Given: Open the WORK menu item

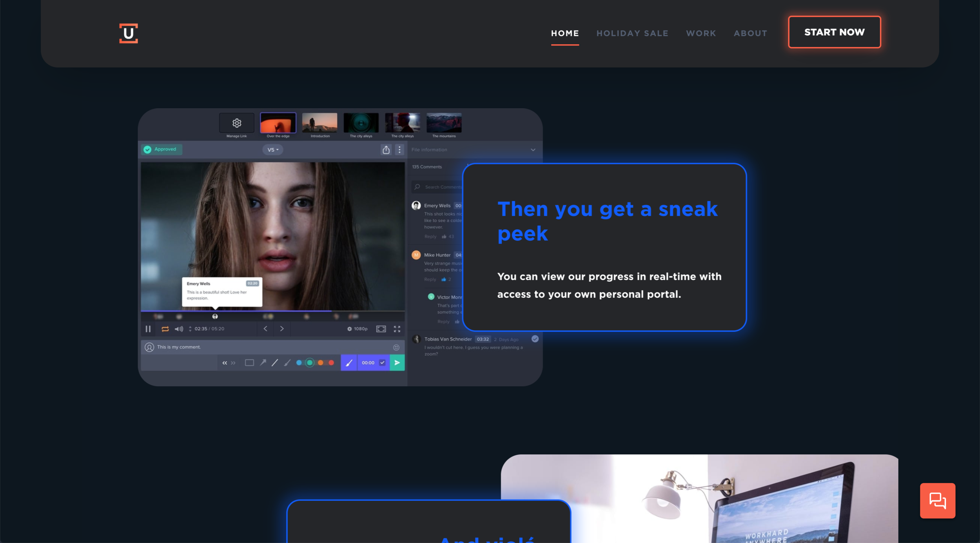Looking at the screenshot, I should [x=701, y=33].
